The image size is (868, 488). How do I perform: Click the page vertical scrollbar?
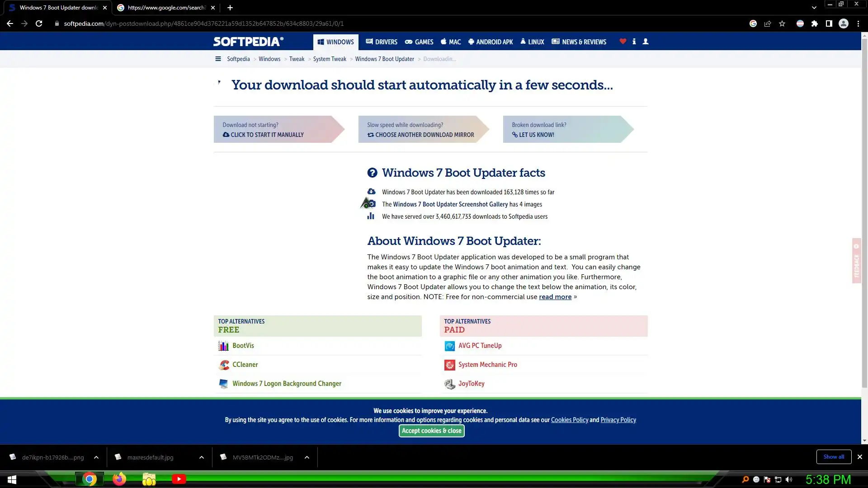click(864, 226)
